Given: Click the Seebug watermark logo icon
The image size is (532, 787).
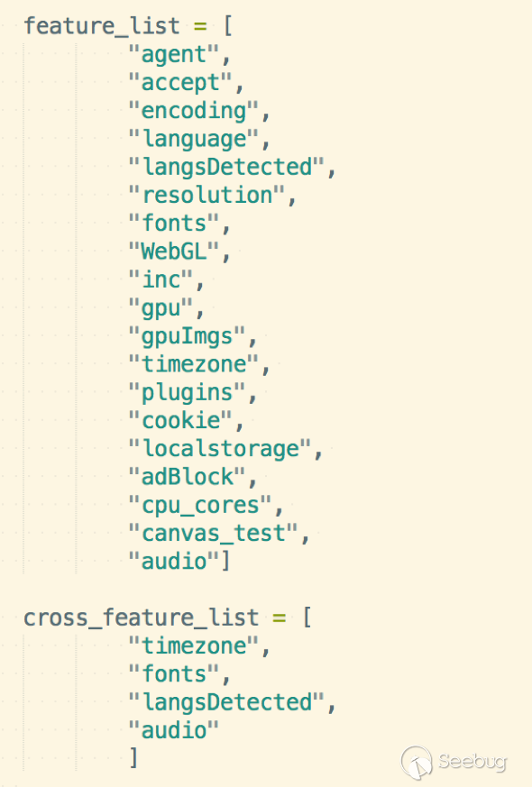Looking at the screenshot, I should 417,762.
